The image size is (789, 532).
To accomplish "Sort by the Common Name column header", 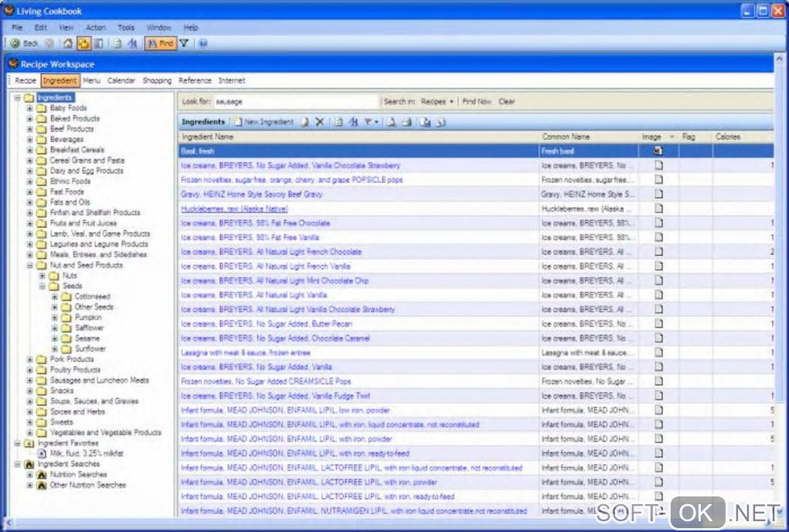I will click(x=588, y=137).
